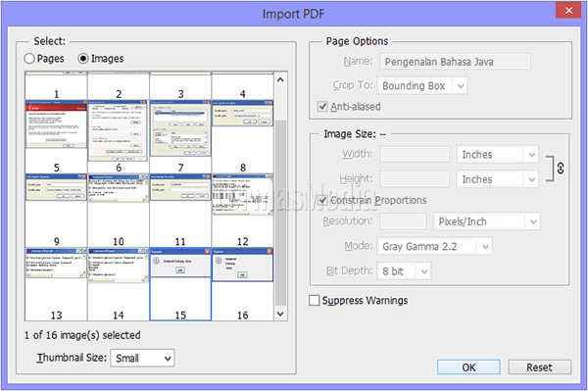Select image thumbnail 5
The image size is (588, 391).
(x=56, y=136)
